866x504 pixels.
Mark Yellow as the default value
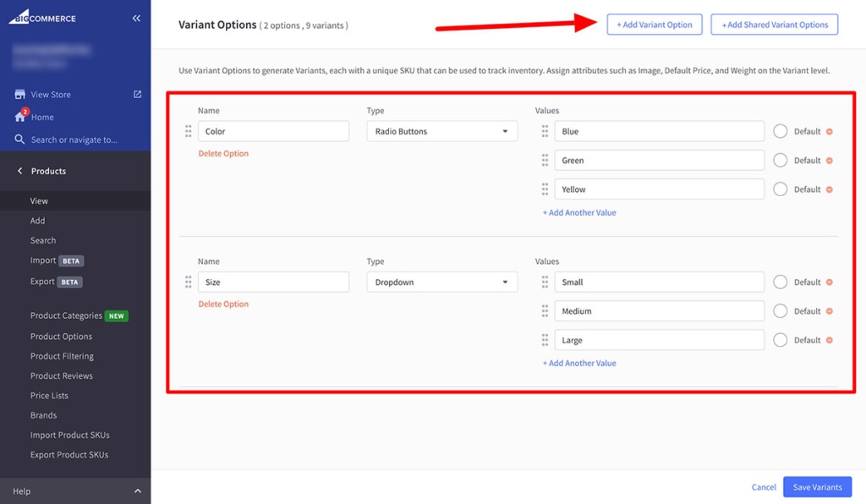click(x=779, y=189)
